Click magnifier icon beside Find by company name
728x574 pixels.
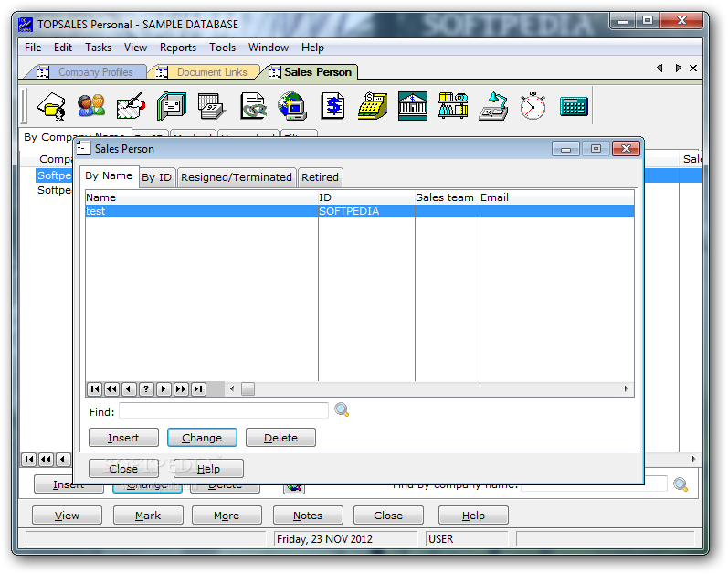(x=681, y=484)
